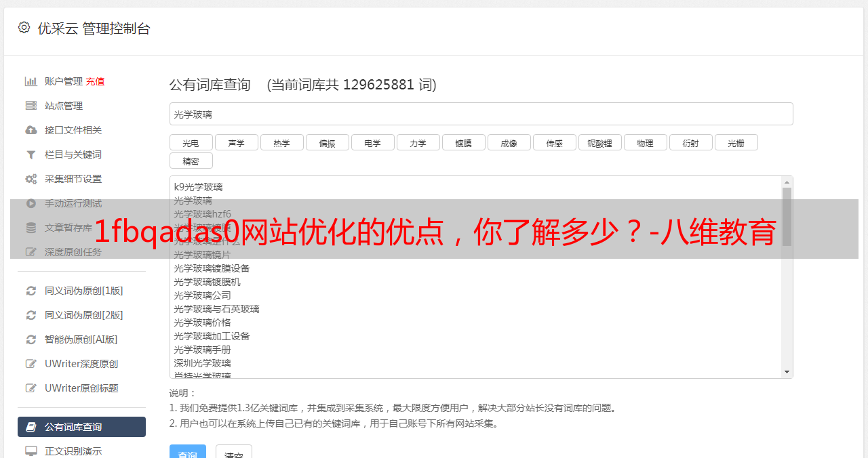Click the blue 查询 button
The image size is (868, 458).
(187, 451)
